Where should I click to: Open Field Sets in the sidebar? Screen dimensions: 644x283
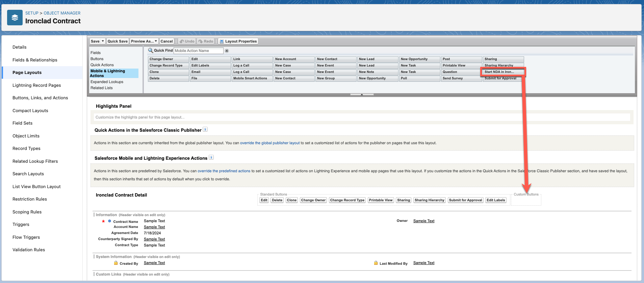coord(23,123)
